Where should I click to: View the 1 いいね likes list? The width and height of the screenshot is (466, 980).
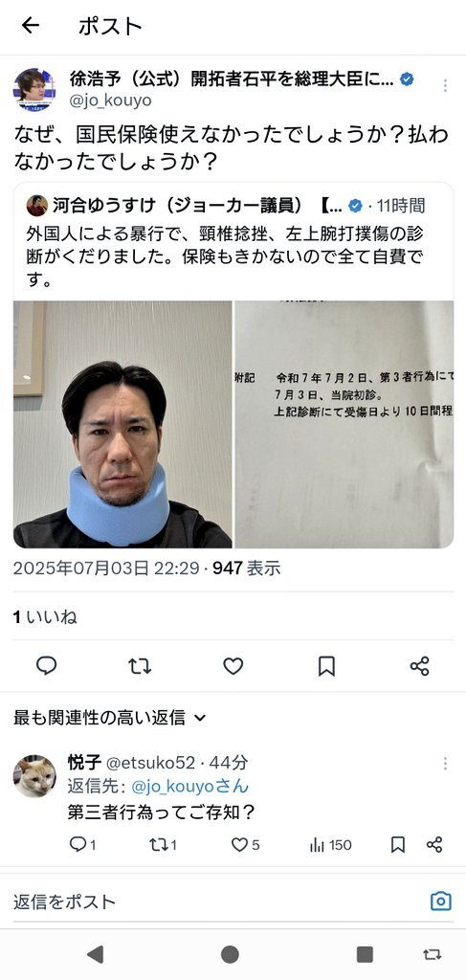(x=45, y=617)
